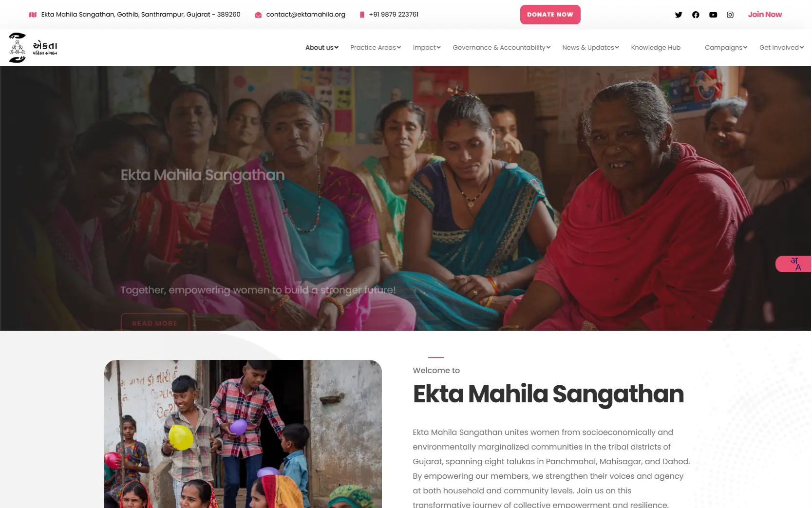Open Governance & Accountability dropdown
Screen dimensions: 812x508
pyautogui.click(x=502, y=47)
